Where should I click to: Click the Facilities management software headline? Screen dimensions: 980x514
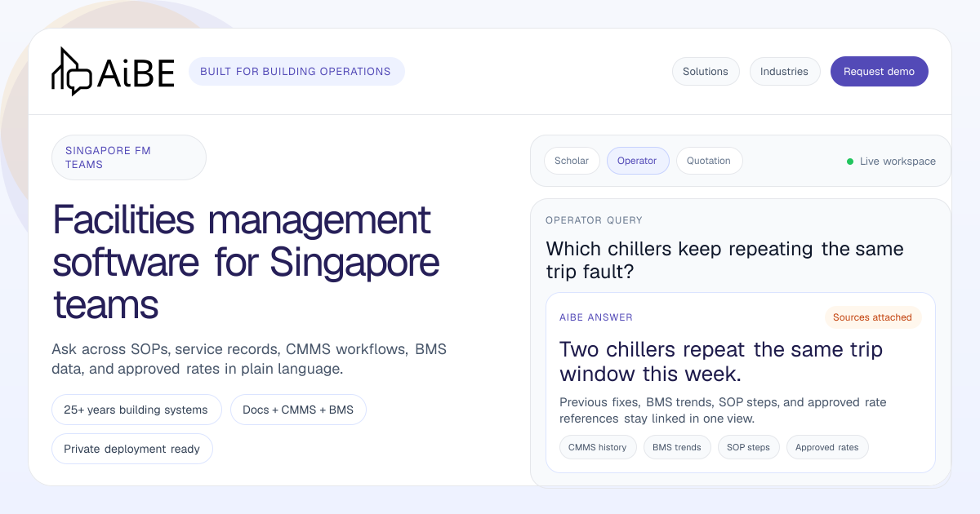pos(247,263)
